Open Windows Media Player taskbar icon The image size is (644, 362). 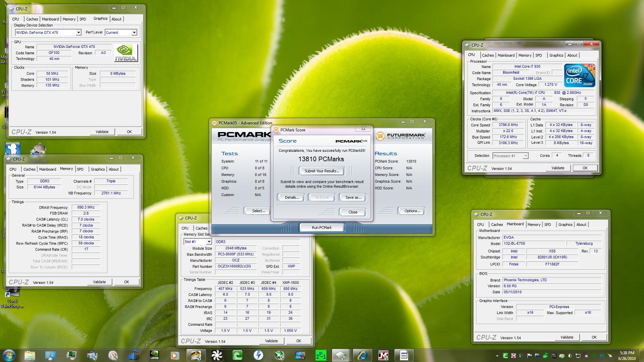pyautogui.click(x=175, y=355)
